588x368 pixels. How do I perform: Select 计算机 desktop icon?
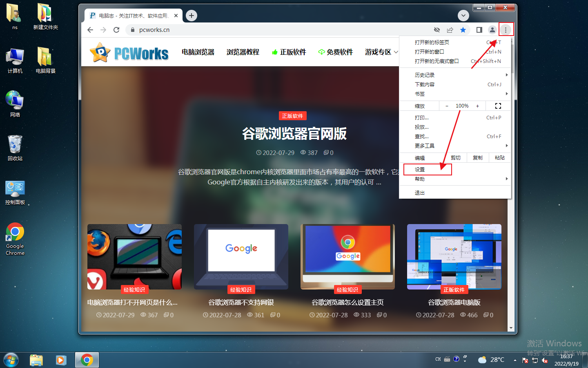click(15, 61)
